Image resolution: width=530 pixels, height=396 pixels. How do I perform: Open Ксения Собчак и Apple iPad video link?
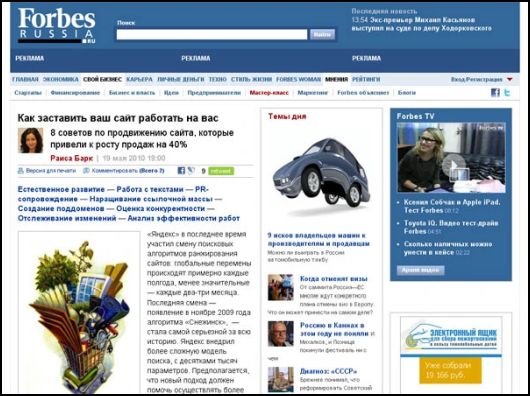point(452,206)
